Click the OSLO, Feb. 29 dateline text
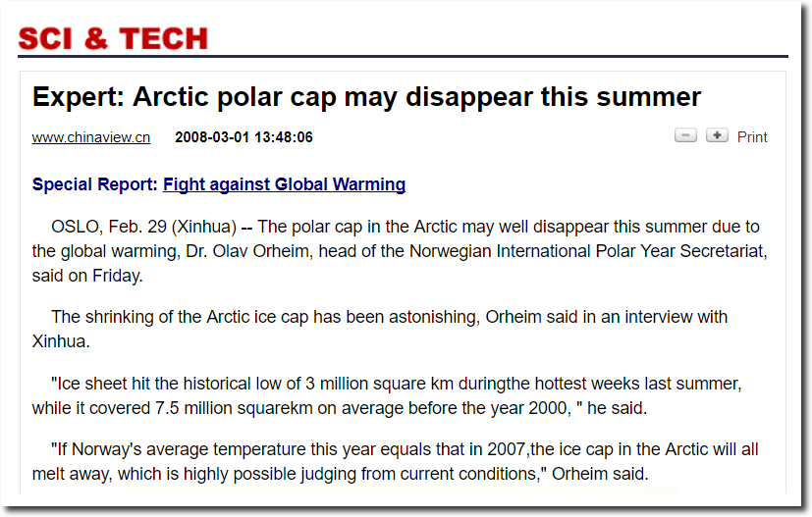This screenshot has width=812, height=517. point(109,227)
